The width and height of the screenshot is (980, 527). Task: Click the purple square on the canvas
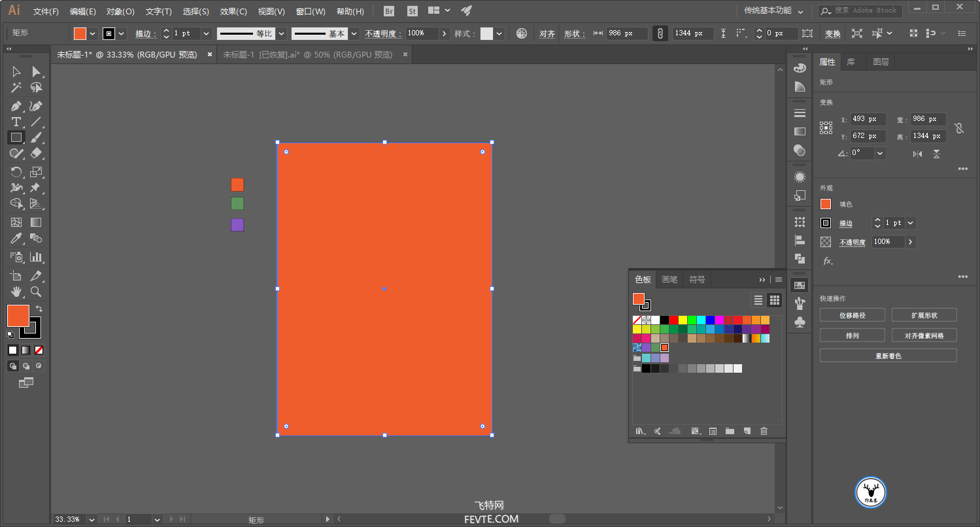(237, 225)
